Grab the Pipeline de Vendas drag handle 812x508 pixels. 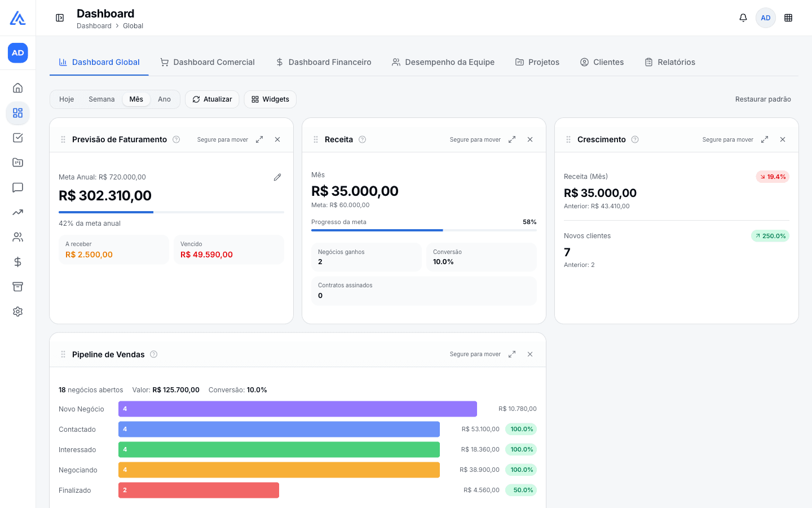tap(63, 354)
